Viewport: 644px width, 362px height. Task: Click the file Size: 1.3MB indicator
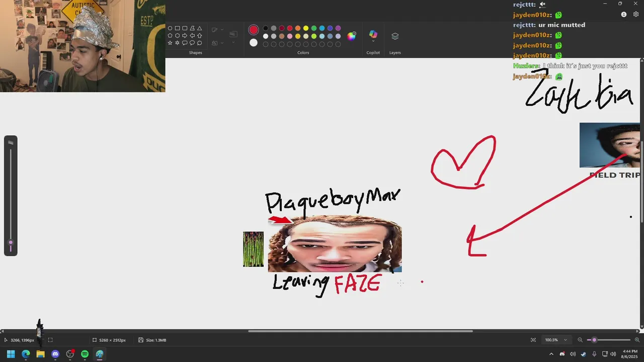click(x=152, y=340)
